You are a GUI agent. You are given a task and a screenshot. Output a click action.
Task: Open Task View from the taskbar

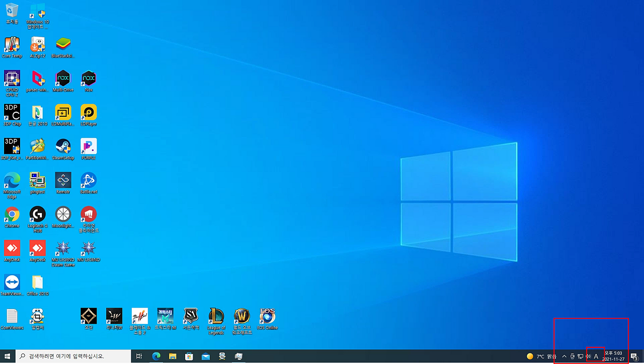tap(139, 356)
